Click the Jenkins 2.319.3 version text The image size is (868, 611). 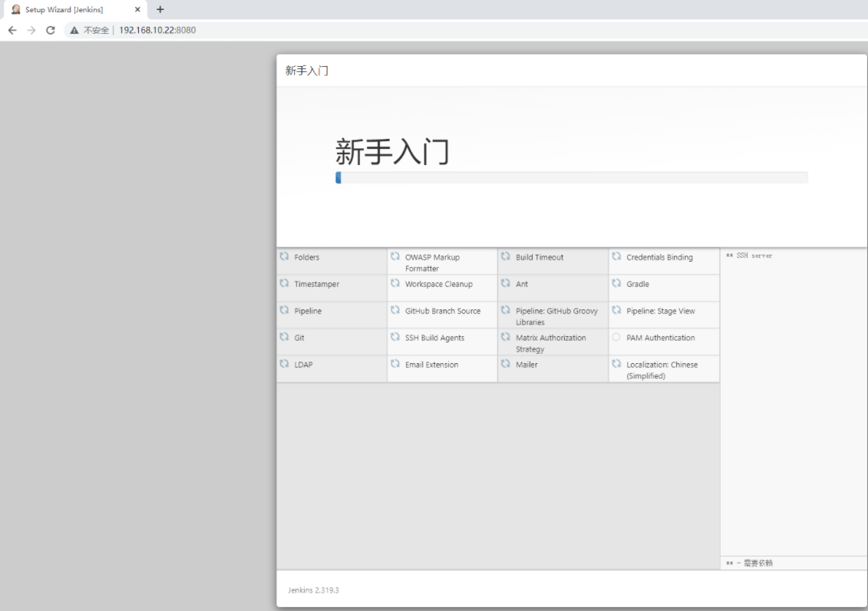(313, 590)
